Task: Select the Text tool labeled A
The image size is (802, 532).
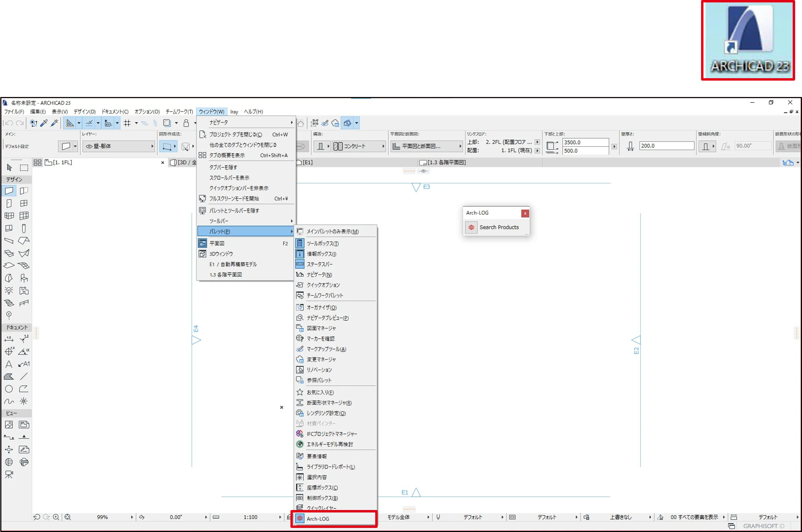Action: point(9,364)
